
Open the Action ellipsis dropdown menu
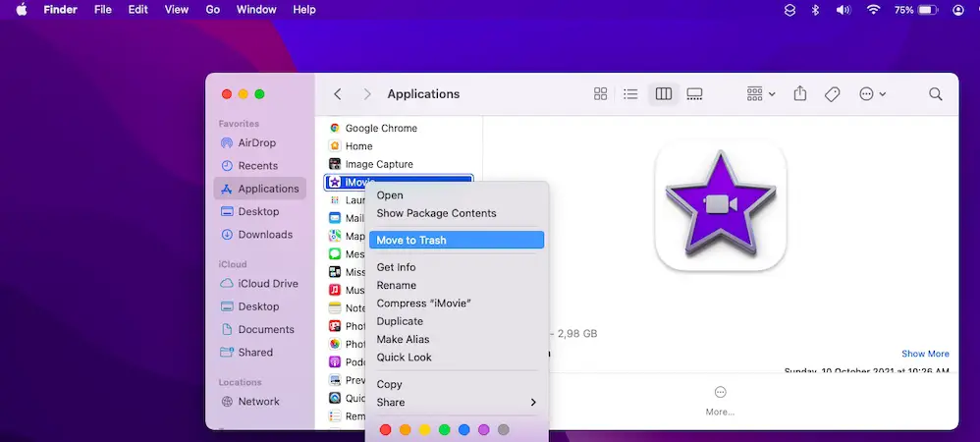pyautogui.click(x=872, y=94)
